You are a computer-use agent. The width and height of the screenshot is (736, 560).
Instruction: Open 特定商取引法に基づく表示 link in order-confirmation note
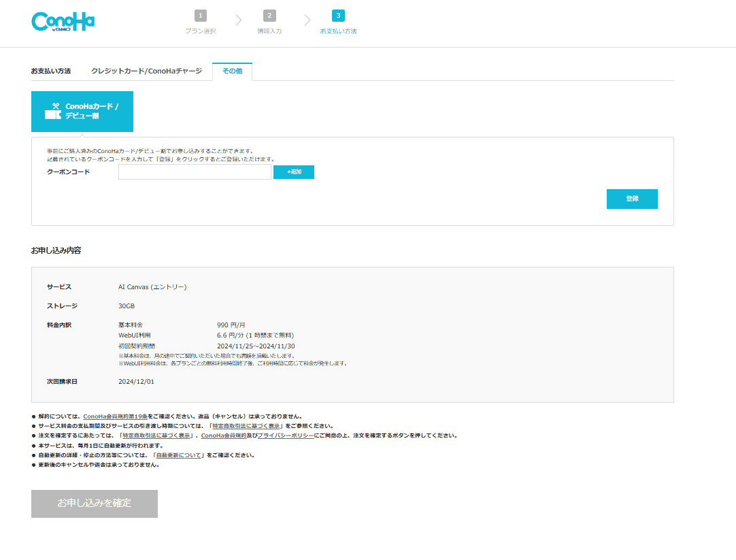156,435
